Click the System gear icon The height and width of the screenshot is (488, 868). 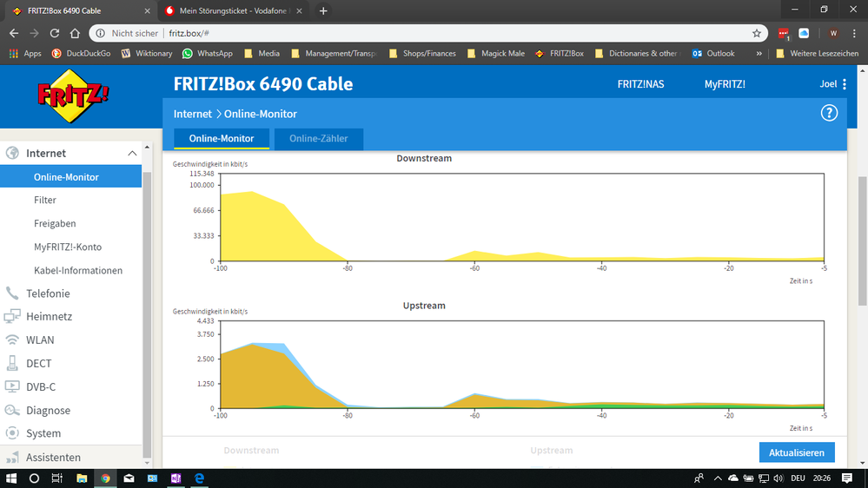coord(12,433)
